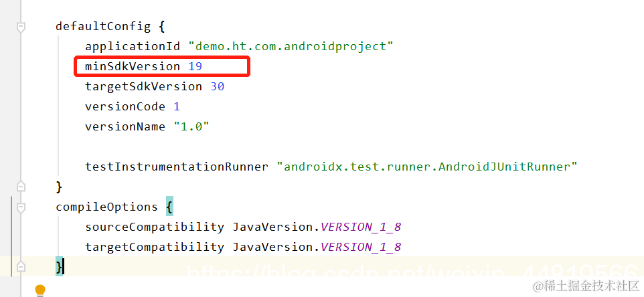Click the targetSdkVersion value 30
Screen dimensions: 644x297
tap(218, 87)
